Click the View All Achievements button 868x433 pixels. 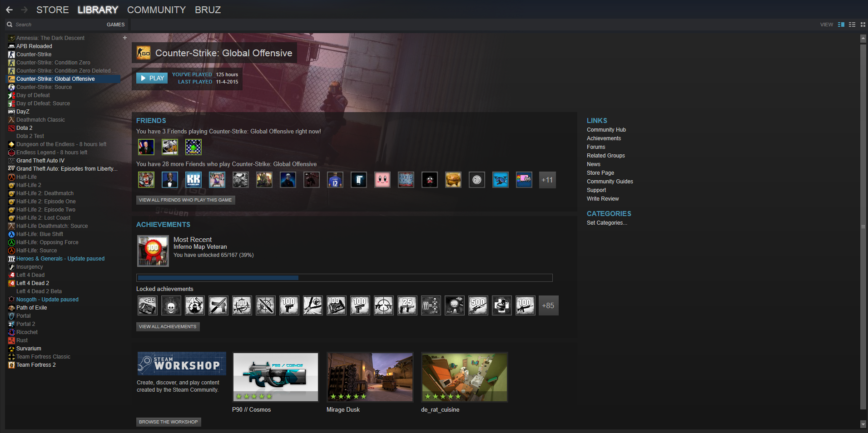[x=168, y=326]
